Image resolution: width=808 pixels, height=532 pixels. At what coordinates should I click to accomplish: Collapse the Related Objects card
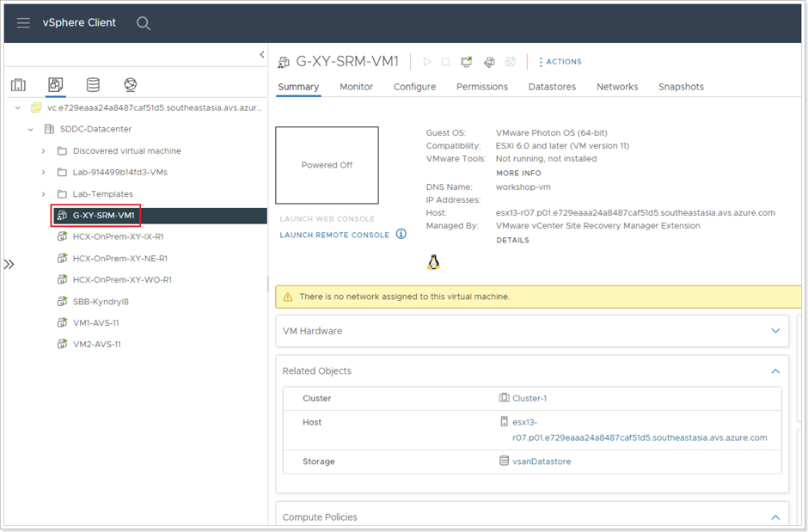coord(775,370)
